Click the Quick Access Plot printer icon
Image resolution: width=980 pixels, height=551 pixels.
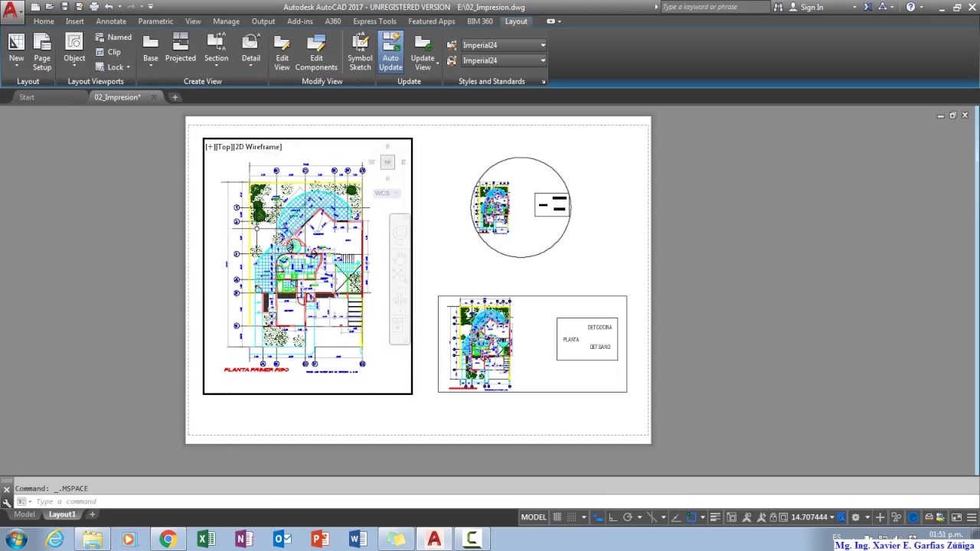tap(94, 7)
